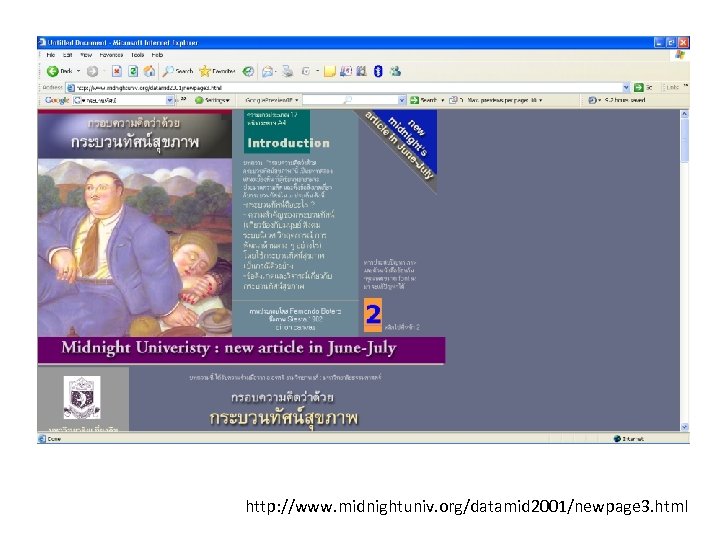This screenshot has width=720, height=540.
Task: Click the page scrollbar down arrow
Action: [x=684, y=427]
